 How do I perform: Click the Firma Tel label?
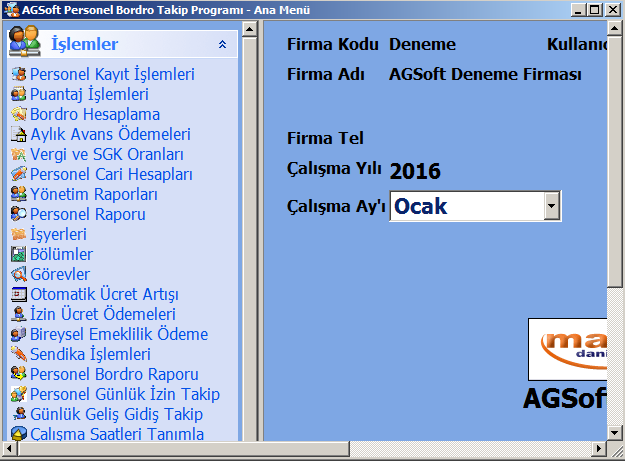[325, 138]
